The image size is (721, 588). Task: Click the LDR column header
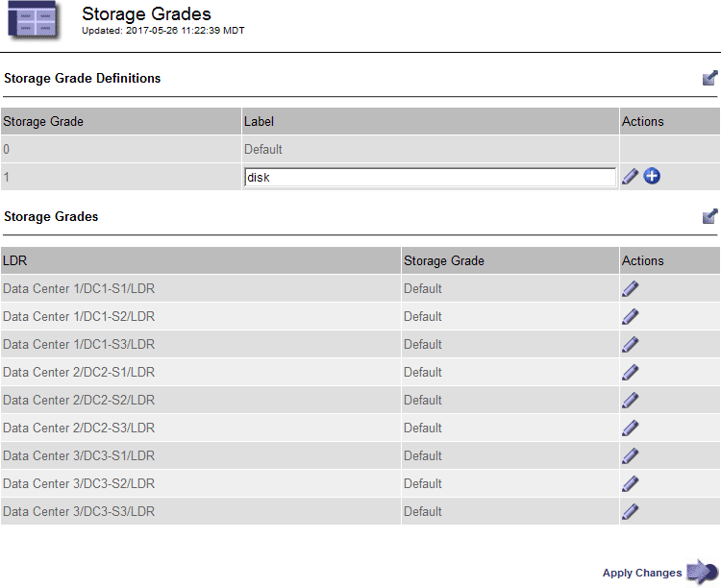(x=14, y=260)
